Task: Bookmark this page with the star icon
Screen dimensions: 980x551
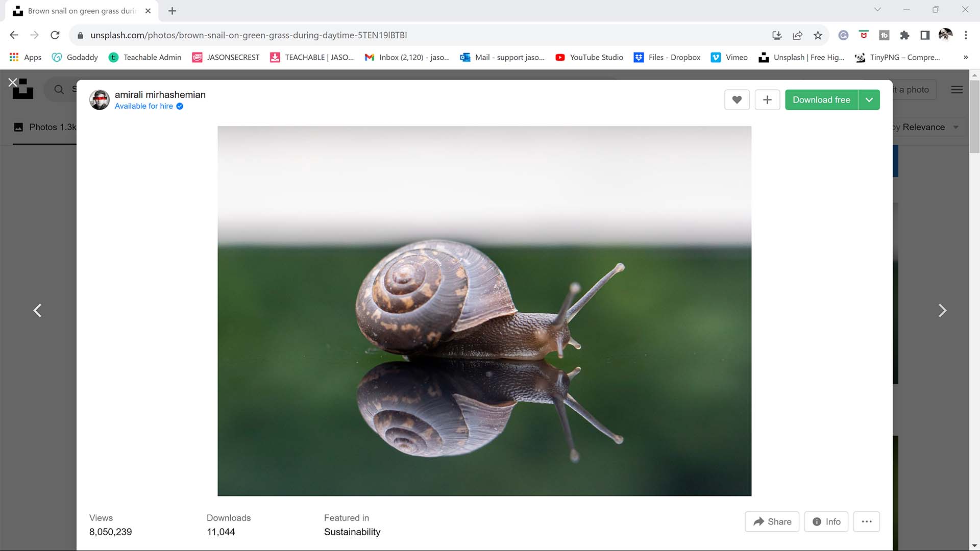Action: 818,35
